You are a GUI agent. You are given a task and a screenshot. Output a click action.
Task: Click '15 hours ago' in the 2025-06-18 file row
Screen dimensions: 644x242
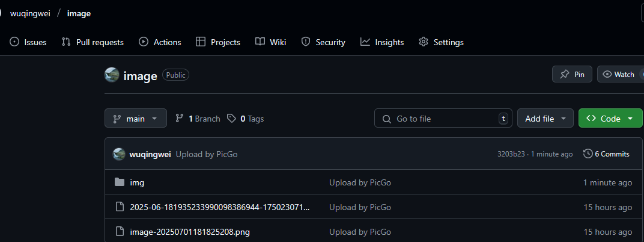click(608, 207)
